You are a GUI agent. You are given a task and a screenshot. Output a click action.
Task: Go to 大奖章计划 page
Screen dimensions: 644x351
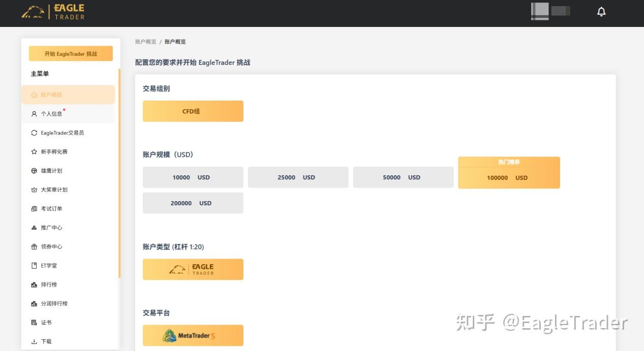pos(68,189)
